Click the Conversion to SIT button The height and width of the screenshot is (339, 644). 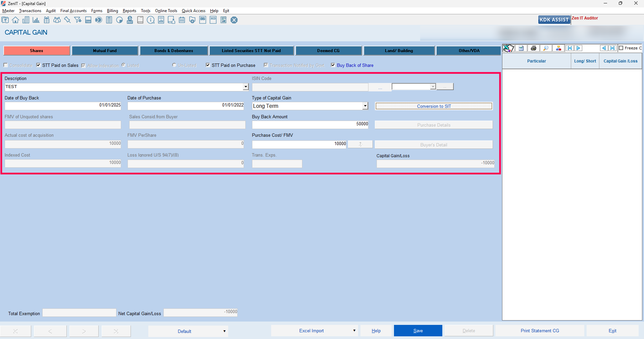pos(434,106)
